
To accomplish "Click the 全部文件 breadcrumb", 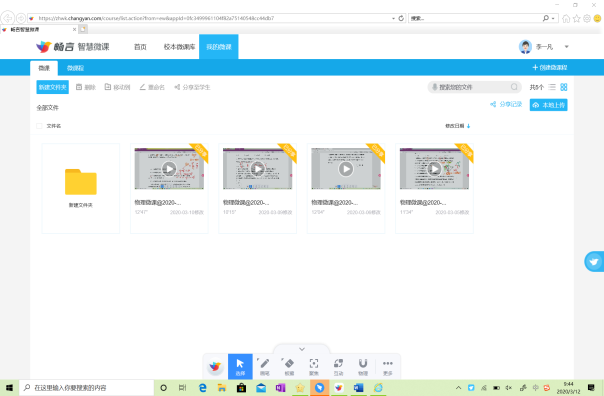I will click(x=47, y=107).
